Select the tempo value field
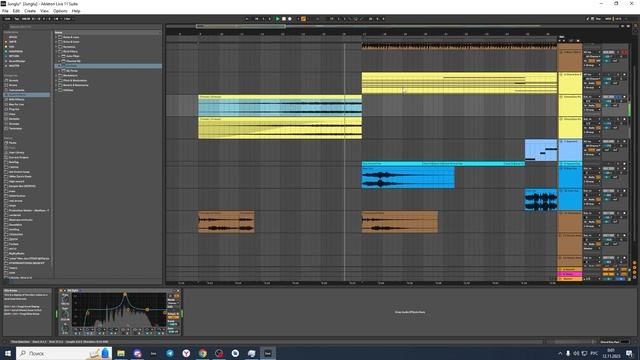 click(26, 19)
